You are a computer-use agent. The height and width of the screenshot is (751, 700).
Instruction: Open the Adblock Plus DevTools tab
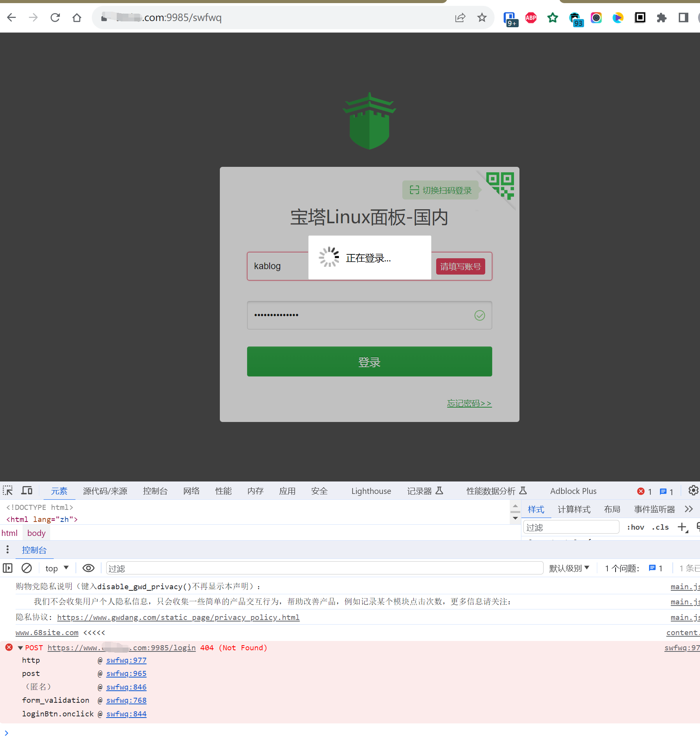click(573, 491)
